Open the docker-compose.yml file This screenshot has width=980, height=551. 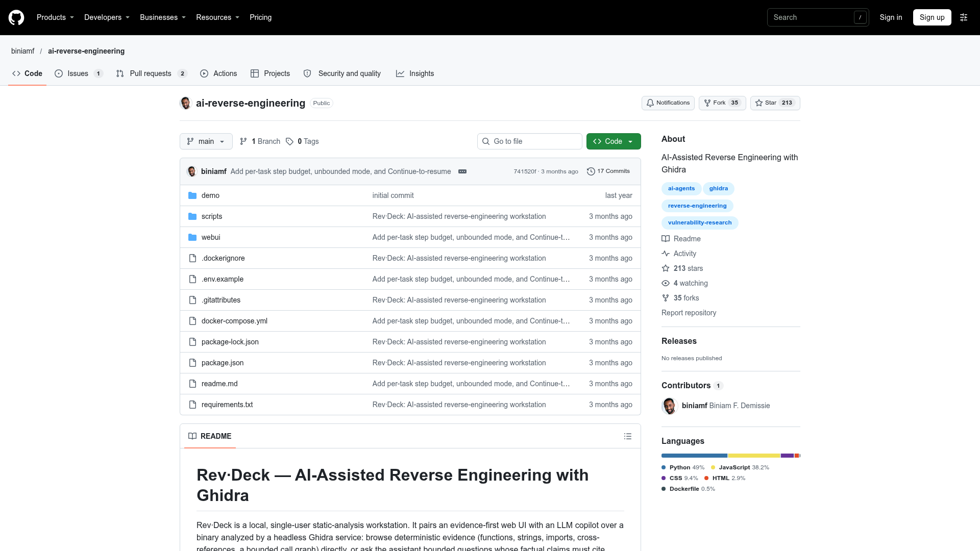[x=234, y=321]
